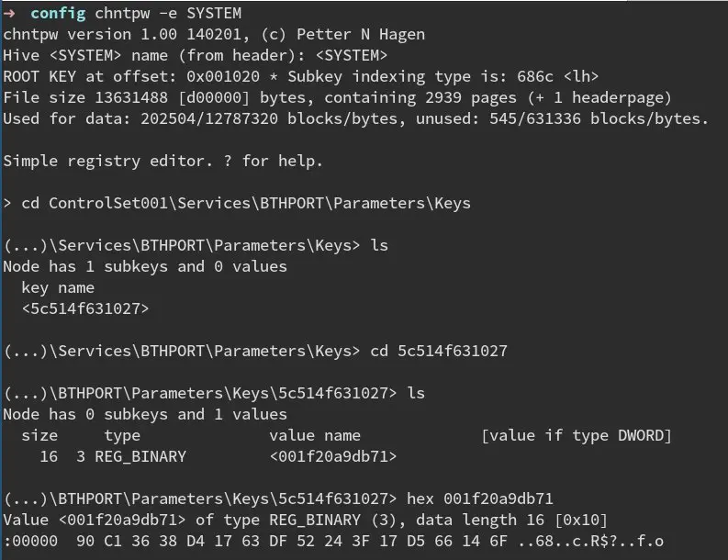Select the chntpw version 1.00 line
Image resolution: width=728 pixels, height=560 pixels.
click(x=214, y=34)
